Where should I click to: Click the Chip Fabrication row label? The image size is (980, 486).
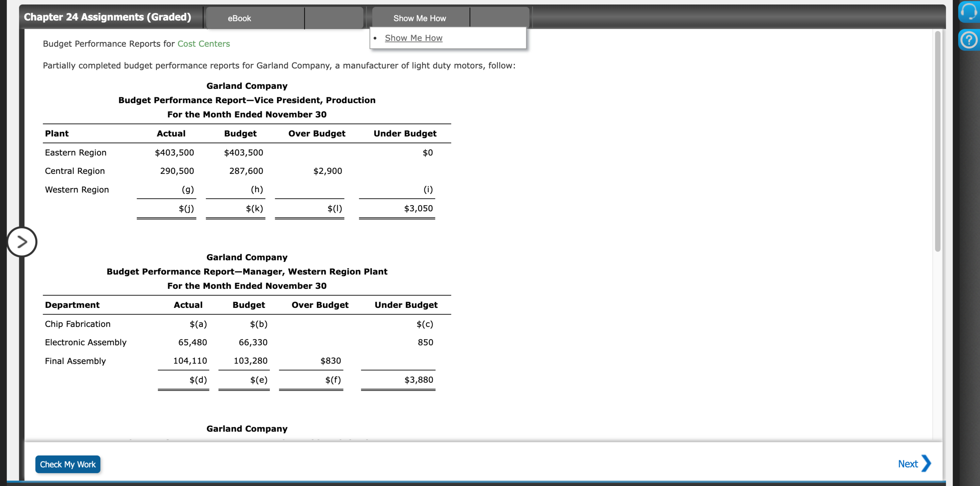pos(78,324)
